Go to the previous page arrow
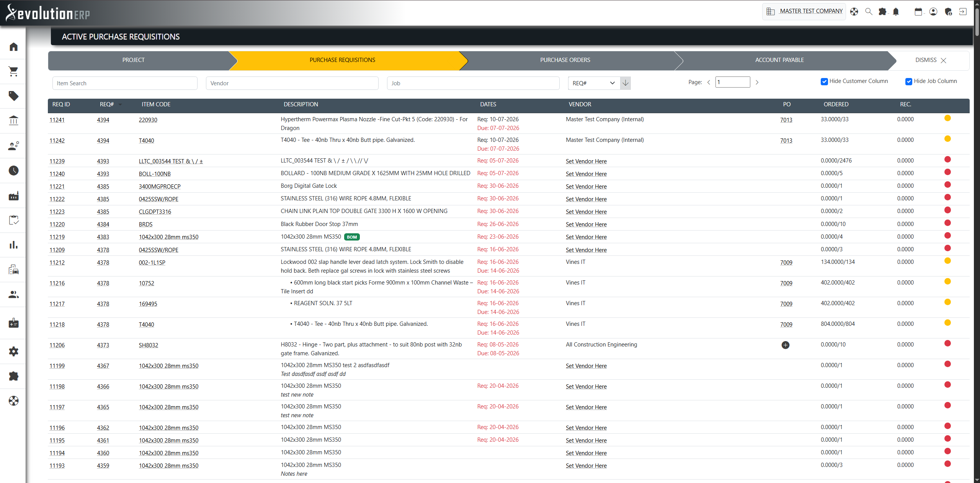 click(x=709, y=82)
